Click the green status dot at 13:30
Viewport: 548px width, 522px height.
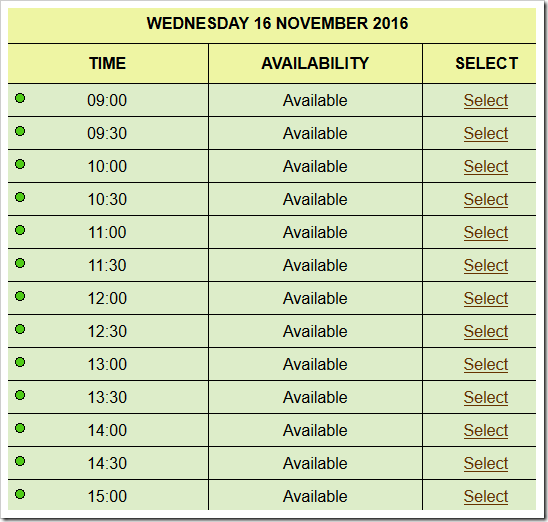20,395
